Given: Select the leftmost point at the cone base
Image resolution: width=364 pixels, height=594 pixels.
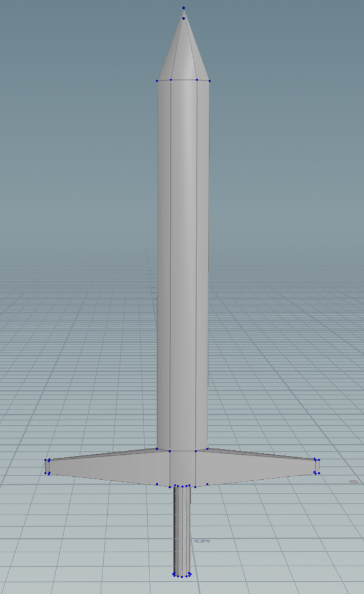Looking at the screenshot, I should click(157, 81).
